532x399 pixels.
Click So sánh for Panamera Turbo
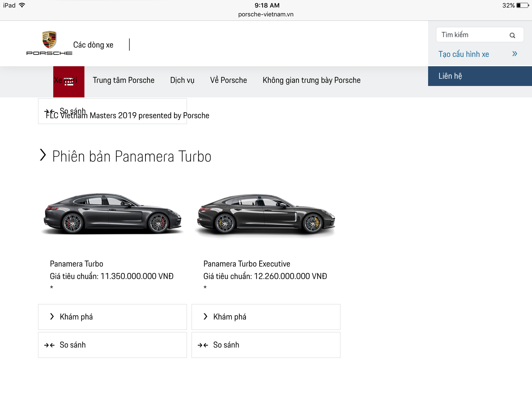tap(112, 345)
